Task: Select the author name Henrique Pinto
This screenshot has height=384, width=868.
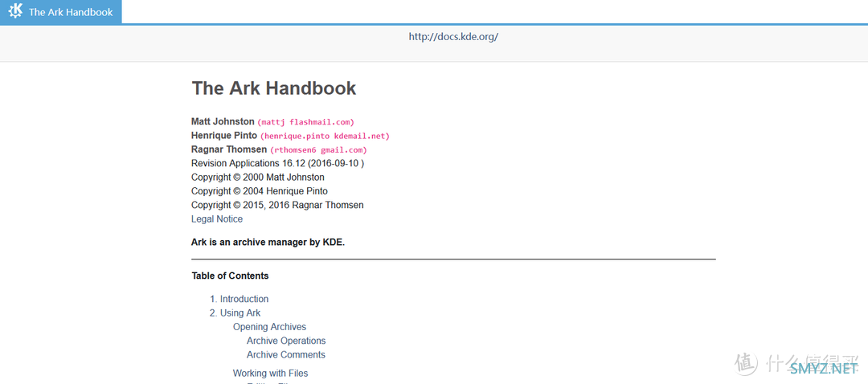Action: [x=224, y=136]
